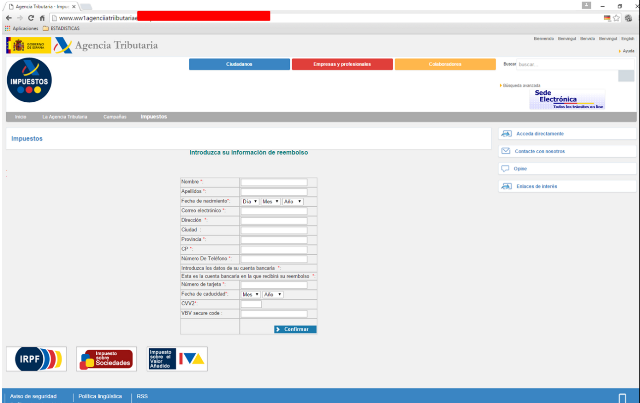
Task: Click the Acceda directamente icon
Action: 507,134
